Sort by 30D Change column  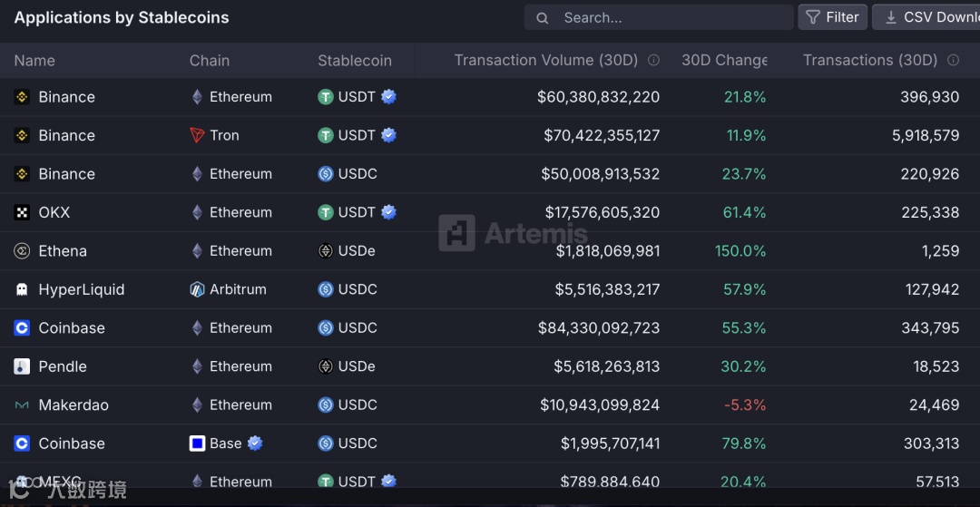[724, 61]
